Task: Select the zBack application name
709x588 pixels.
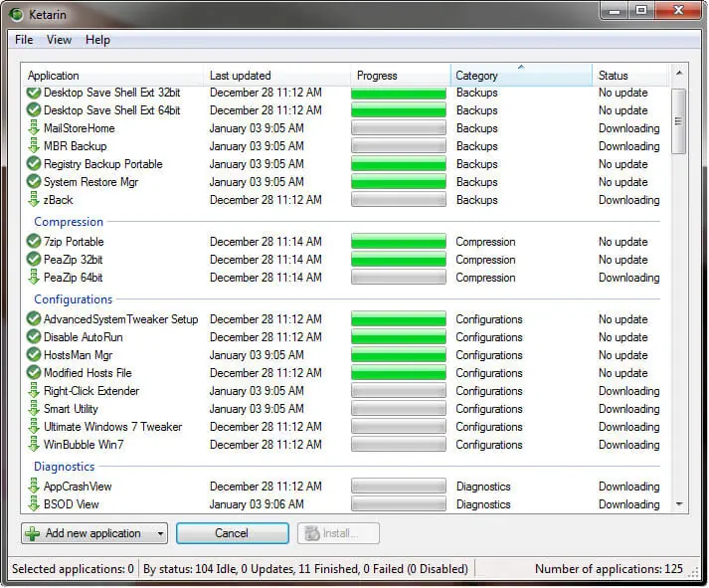Action: pyautogui.click(x=58, y=200)
